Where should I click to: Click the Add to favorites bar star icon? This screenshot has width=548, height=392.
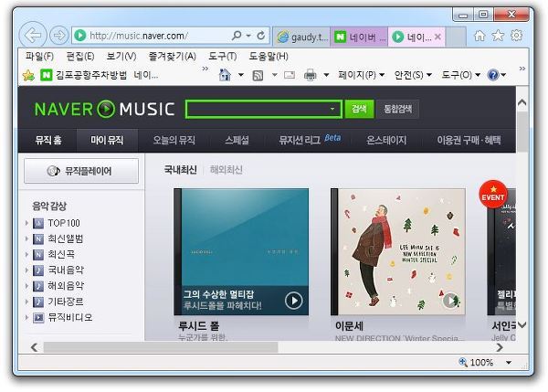(28, 75)
